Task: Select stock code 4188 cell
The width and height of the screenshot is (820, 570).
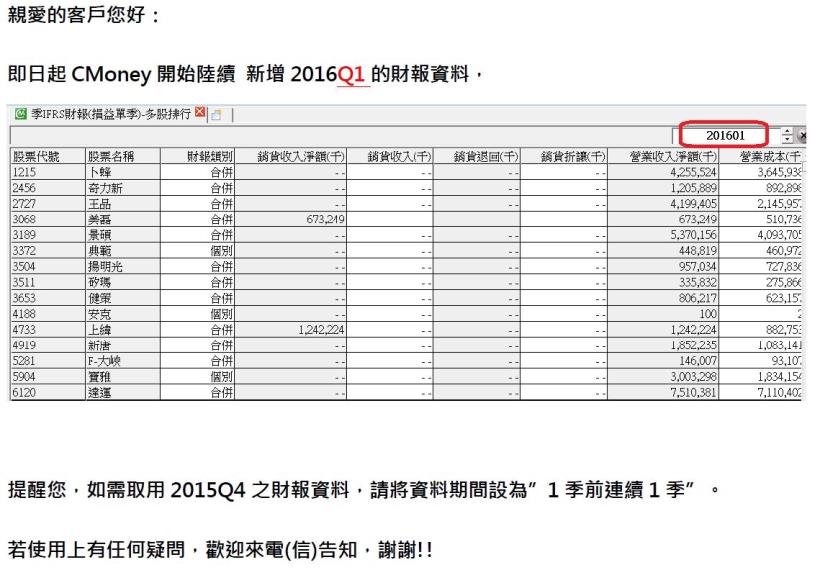Action: [48, 314]
